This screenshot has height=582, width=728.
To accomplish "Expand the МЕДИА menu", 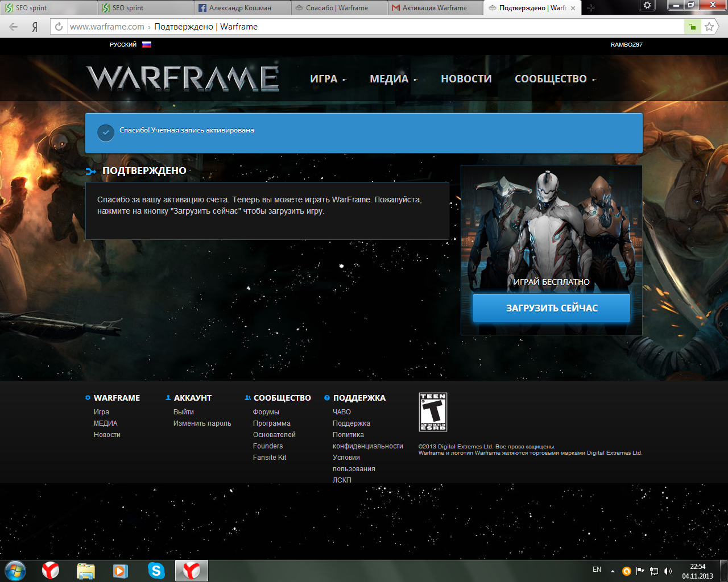I will tap(394, 79).
